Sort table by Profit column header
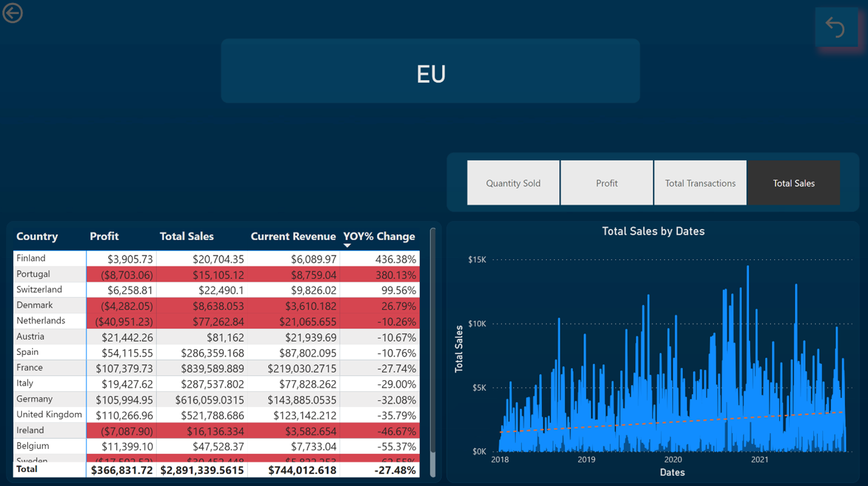Screen dimensions: 868x486 [104, 237]
